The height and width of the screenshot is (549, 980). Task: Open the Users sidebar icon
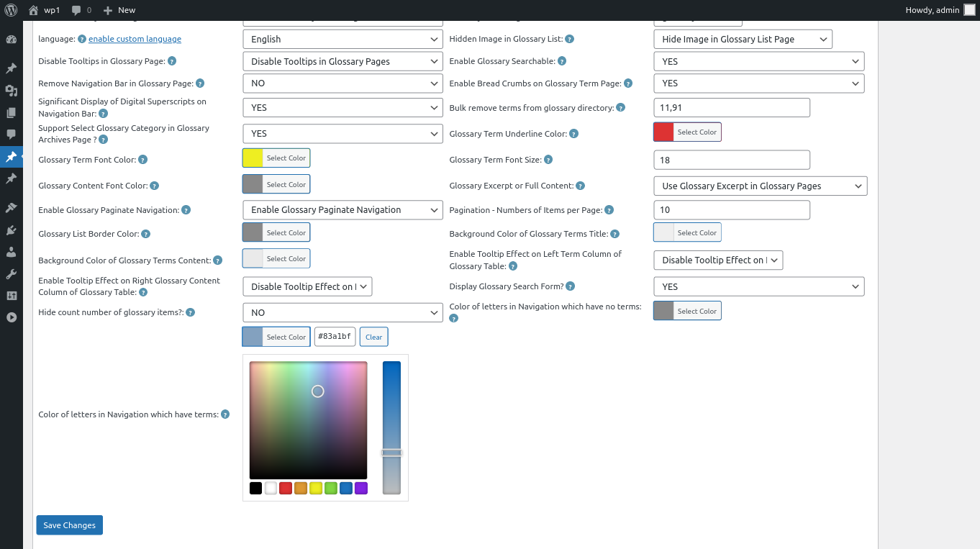pos(11,252)
